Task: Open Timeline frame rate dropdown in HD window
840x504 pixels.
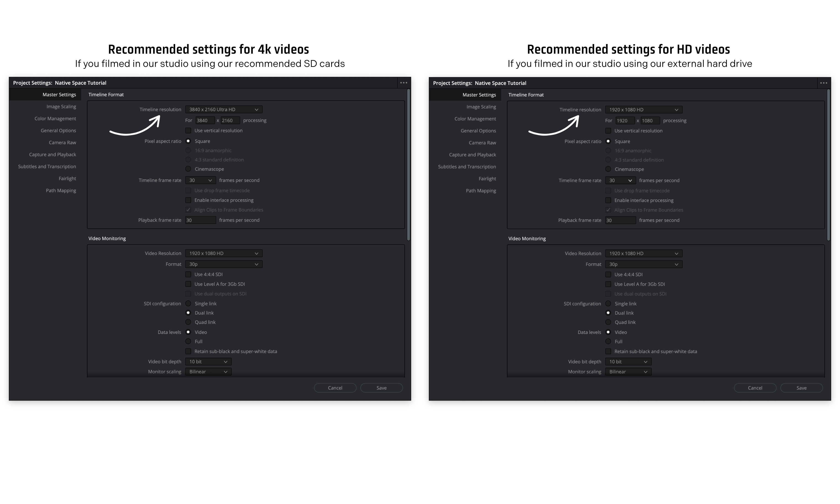Action: pyautogui.click(x=620, y=180)
